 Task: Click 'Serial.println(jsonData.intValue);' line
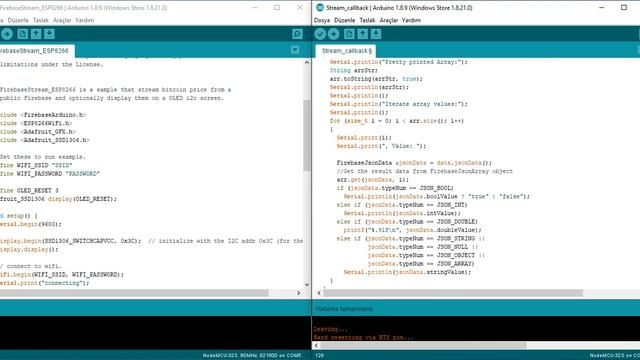tap(402, 213)
